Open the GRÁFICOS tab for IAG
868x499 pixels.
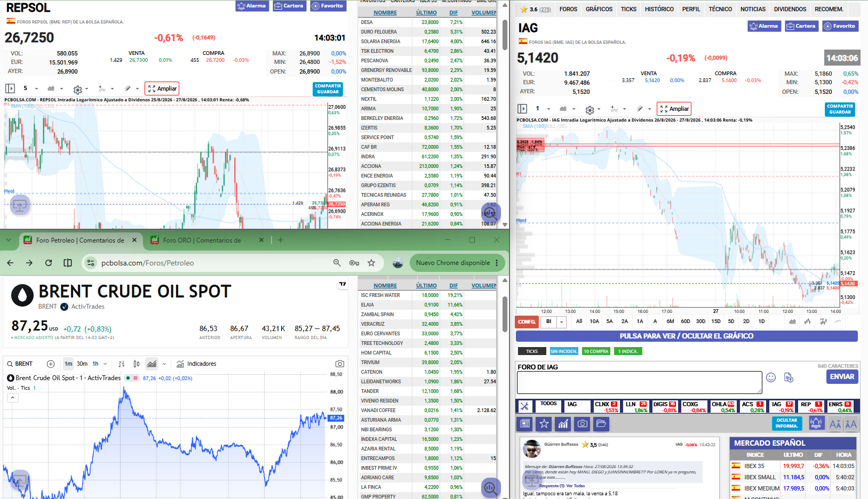599,9
